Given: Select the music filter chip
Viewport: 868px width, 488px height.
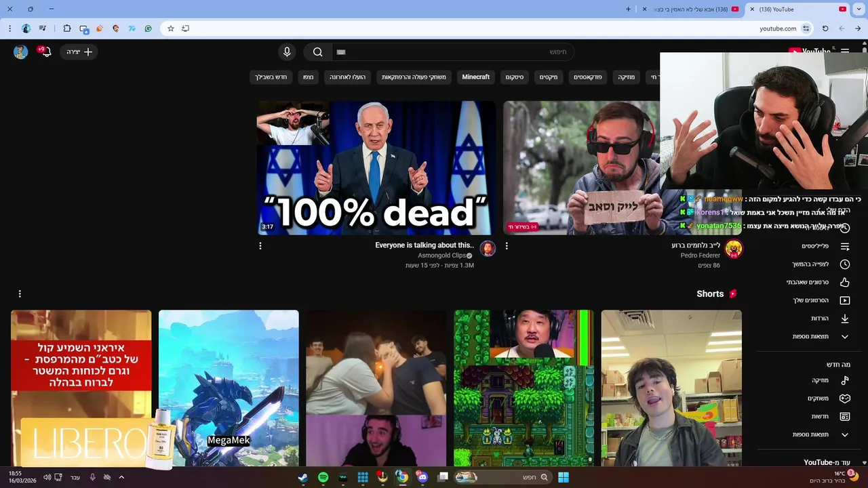Looking at the screenshot, I should [x=626, y=77].
